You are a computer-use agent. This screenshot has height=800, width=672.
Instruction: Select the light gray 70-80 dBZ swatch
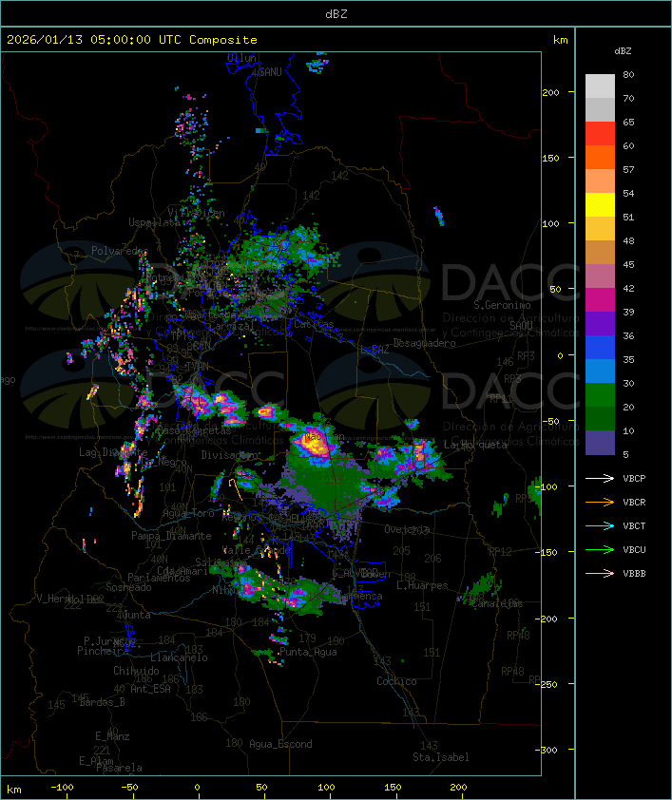point(600,86)
